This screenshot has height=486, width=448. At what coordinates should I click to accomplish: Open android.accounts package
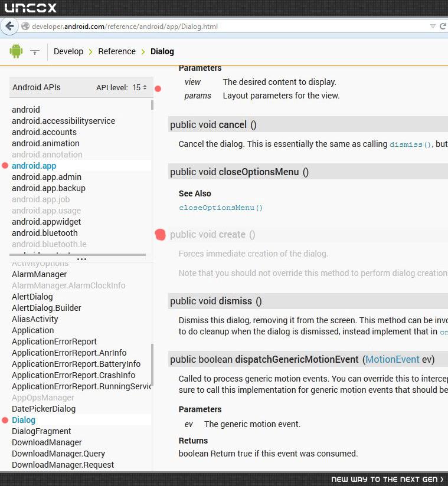pos(44,132)
